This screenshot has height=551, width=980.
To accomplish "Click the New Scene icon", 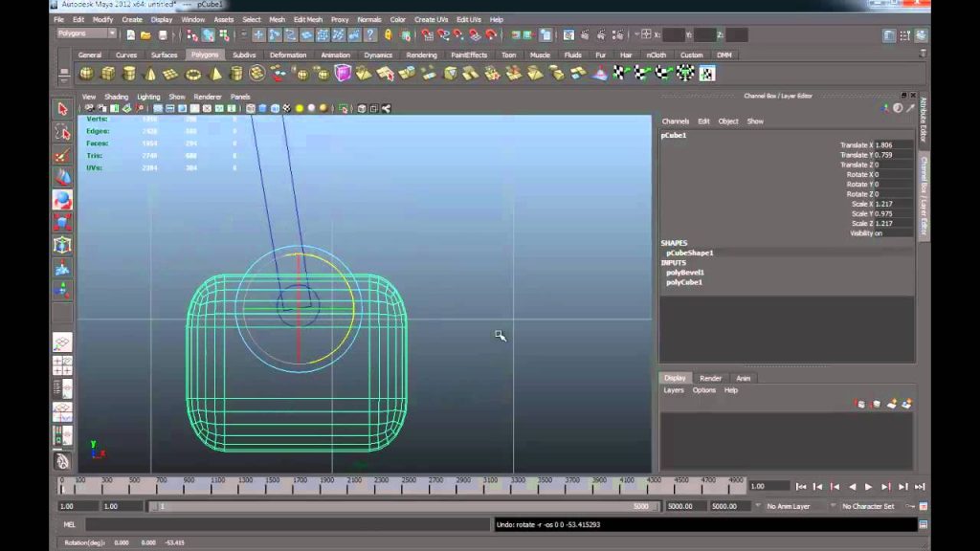I will (130, 35).
